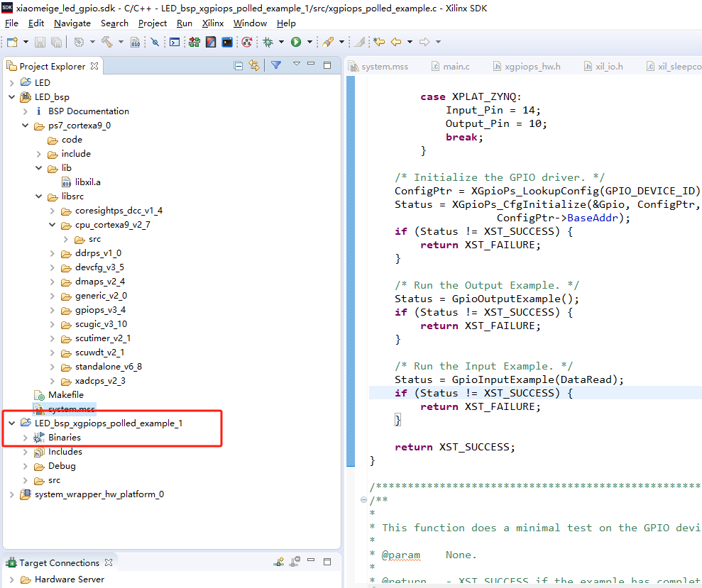Click the Save icon in toolbar
The width and height of the screenshot is (702, 588).
click(x=40, y=42)
